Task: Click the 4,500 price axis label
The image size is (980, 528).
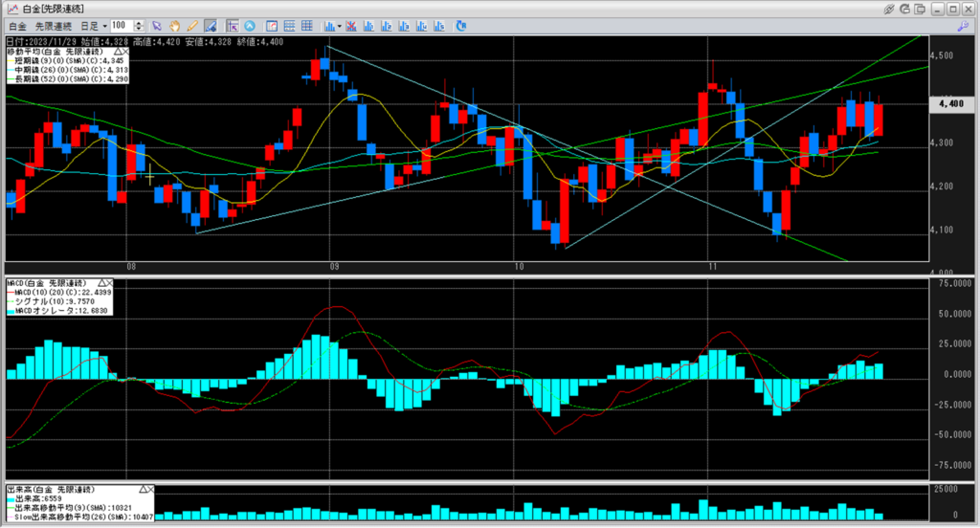Action: click(942, 55)
